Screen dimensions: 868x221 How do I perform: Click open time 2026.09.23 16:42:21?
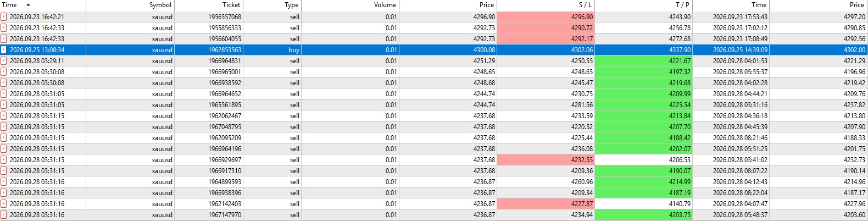coord(37,17)
